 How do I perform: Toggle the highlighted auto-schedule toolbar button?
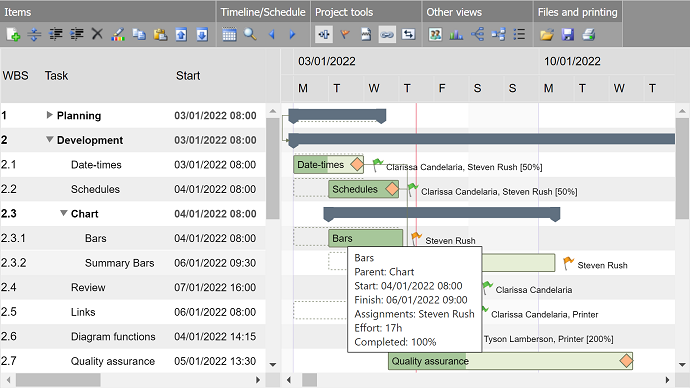pyautogui.click(x=323, y=34)
